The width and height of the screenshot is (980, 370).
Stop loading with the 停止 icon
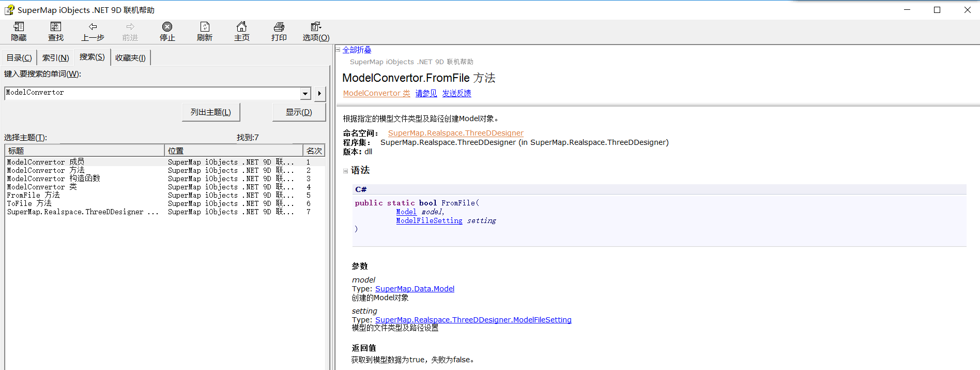coord(167,27)
